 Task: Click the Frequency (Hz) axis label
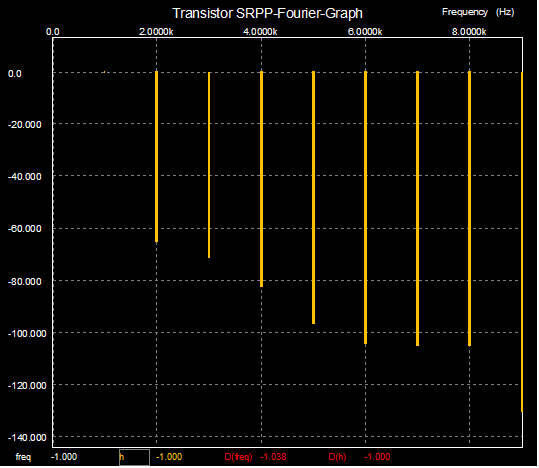point(478,12)
